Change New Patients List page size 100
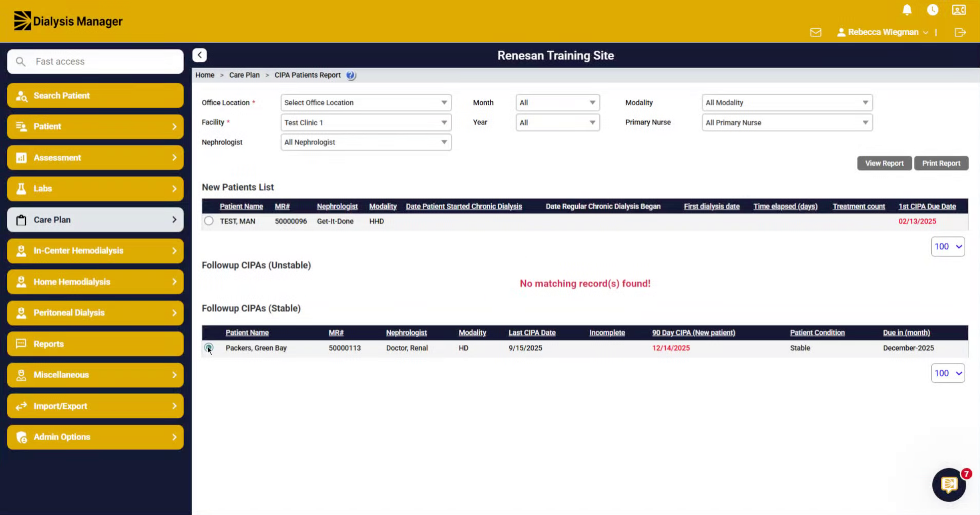This screenshot has width=980, height=515. [x=948, y=246]
